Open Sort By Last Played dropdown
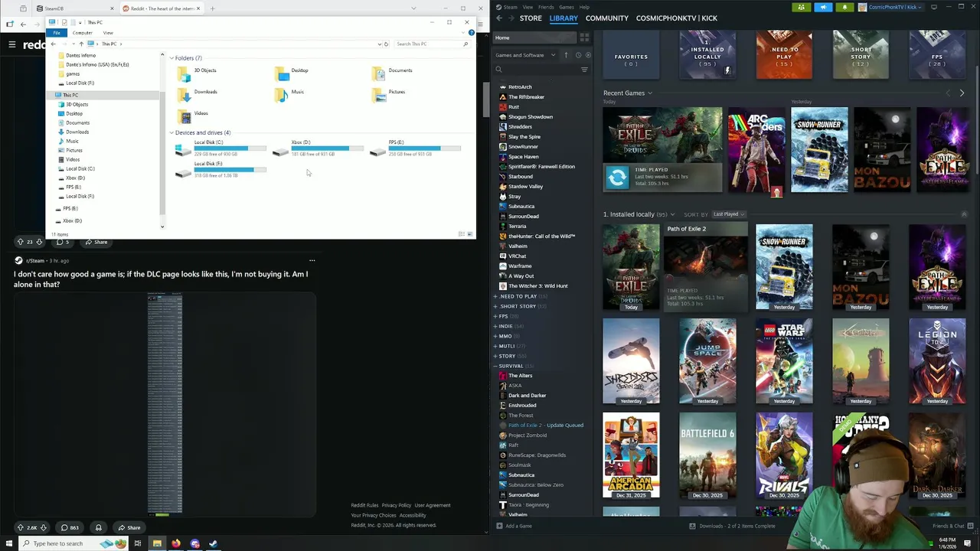 pos(729,214)
